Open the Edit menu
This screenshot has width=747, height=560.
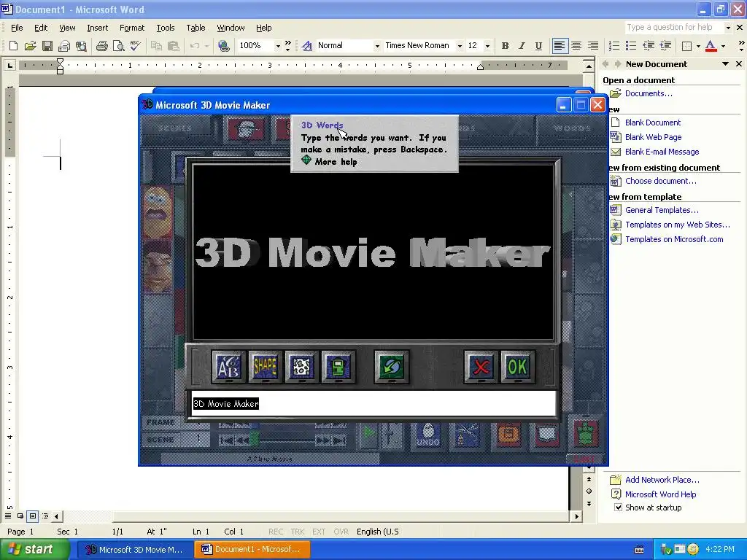point(41,28)
